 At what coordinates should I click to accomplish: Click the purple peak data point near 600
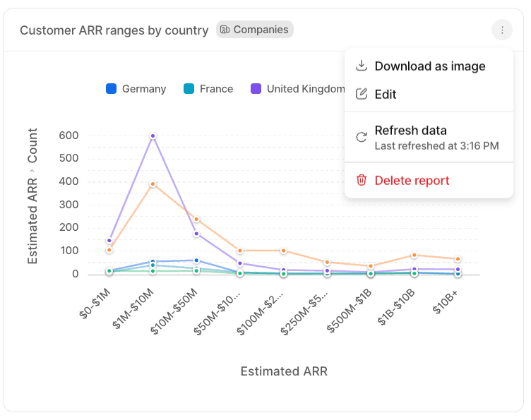click(x=153, y=136)
